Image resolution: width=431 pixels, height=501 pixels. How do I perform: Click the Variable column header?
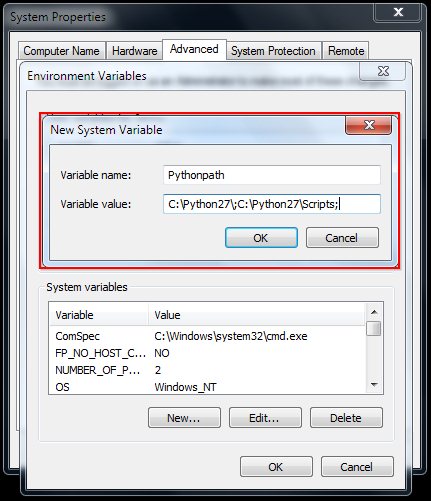pyautogui.click(x=99, y=315)
